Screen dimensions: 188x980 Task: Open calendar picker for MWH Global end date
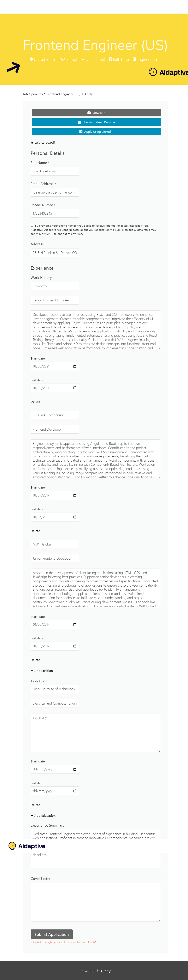(x=75, y=646)
